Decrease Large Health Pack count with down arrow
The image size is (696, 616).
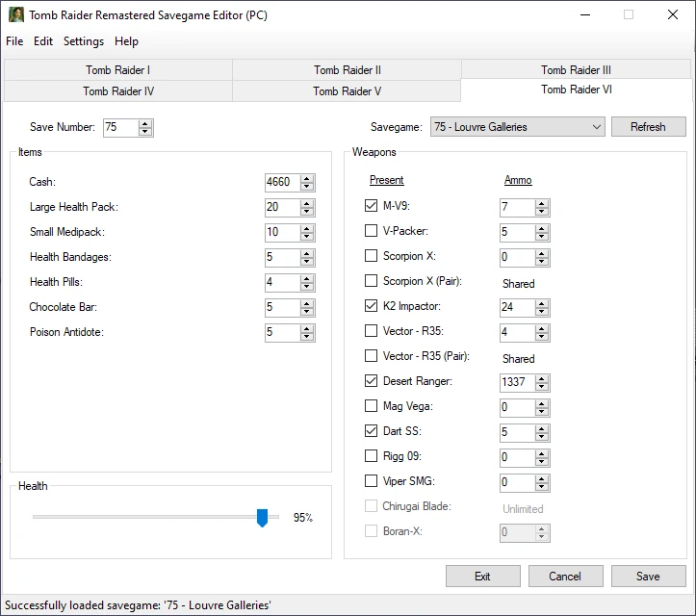(x=307, y=212)
